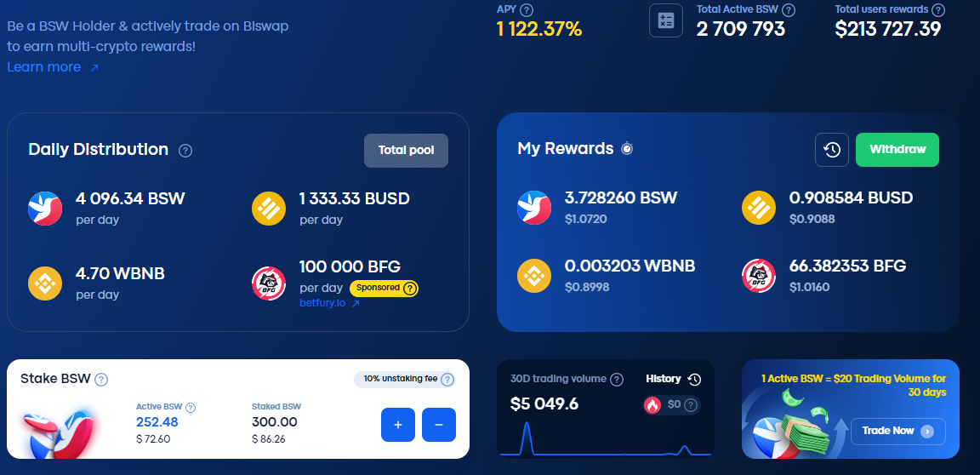Click the external arrow beside Learn more
Viewport: 980px width, 475px height.
(x=94, y=68)
